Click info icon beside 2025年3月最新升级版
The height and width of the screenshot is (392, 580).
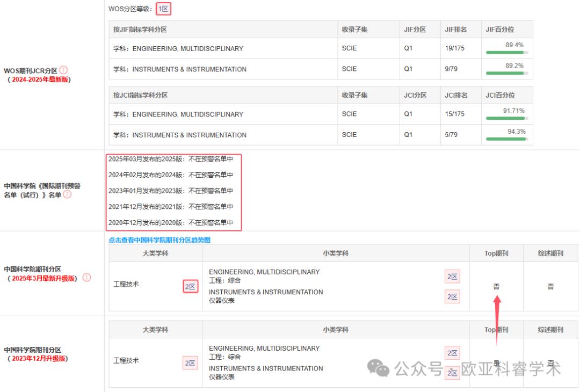(86, 278)
